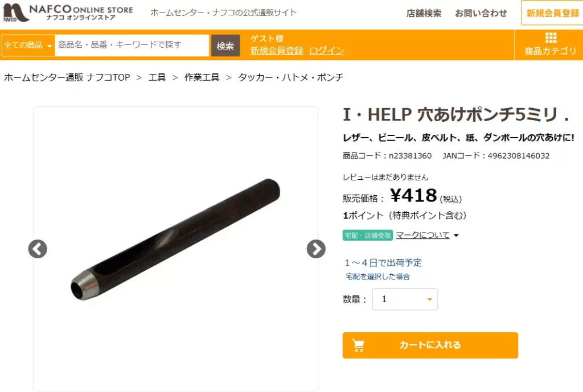The image size is (583, 392).
Task: Open the 商品カテゴリ grid icon
Action: coord(551,38)
